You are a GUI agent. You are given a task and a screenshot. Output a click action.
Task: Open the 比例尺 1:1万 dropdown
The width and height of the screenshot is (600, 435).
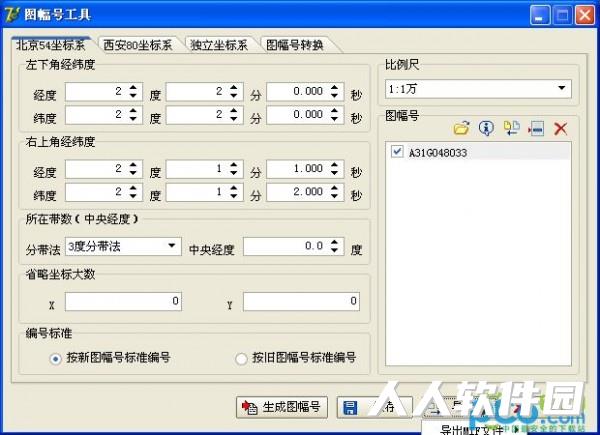561,88
